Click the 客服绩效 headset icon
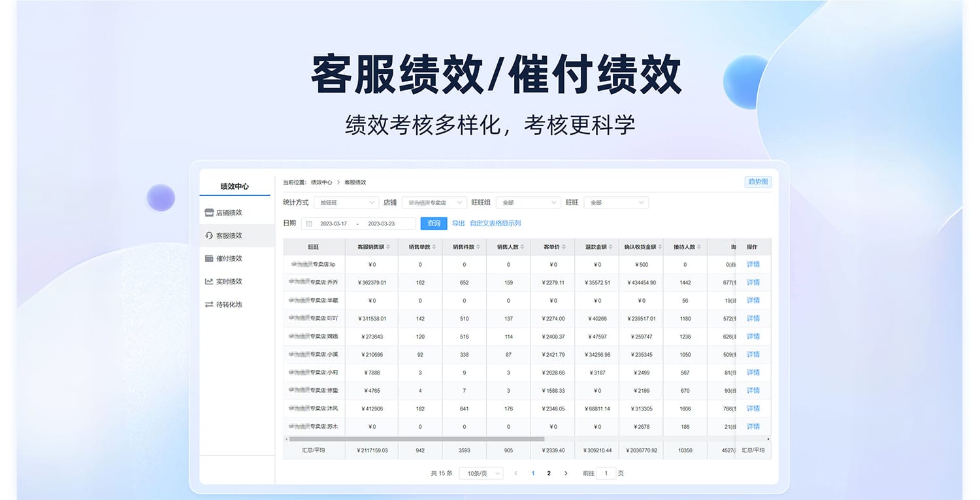This screenshot has height=500, width=980. tap(209, 235)
